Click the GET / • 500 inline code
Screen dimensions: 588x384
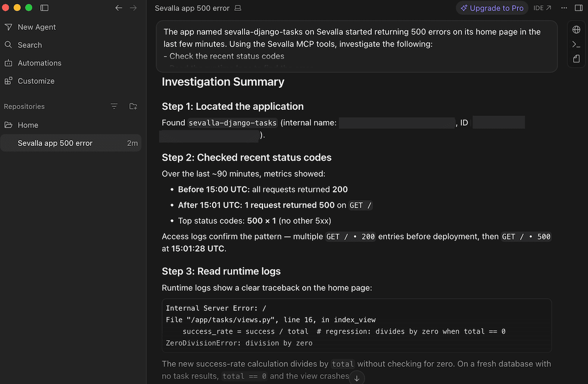(526, 237)
